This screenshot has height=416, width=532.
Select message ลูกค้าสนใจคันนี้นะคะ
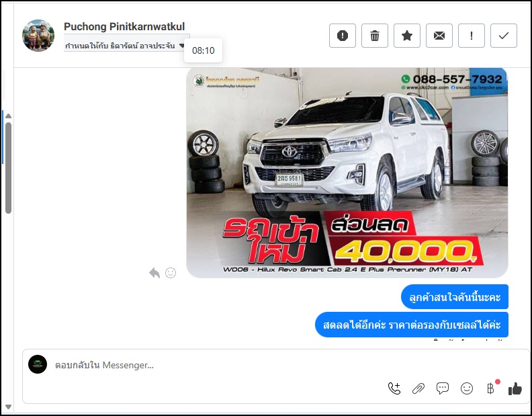coord(455,297)
